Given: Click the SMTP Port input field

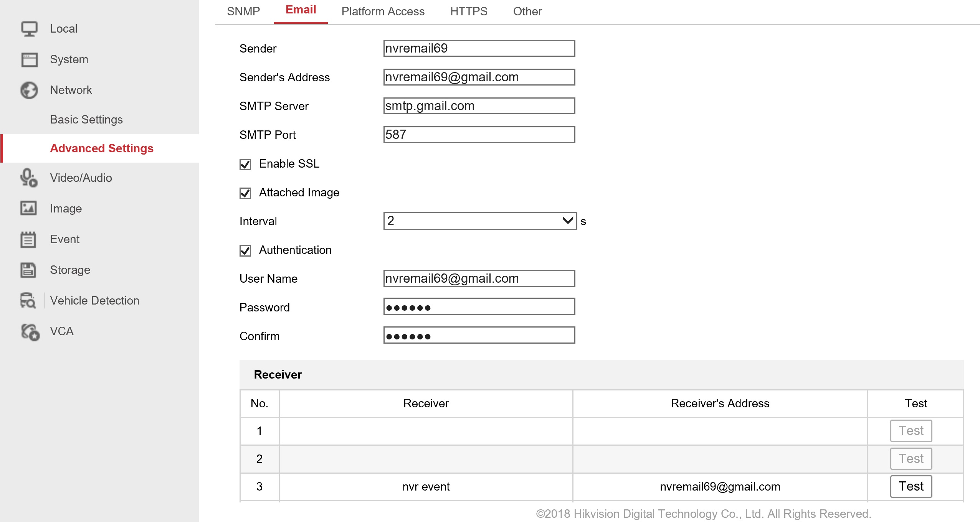Looking at the screenshot, I should pyautogui.click(x=479, y=135).
